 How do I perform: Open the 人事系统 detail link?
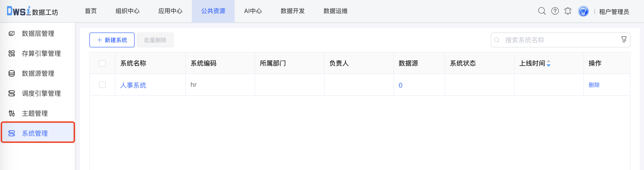tap(133, 85)
